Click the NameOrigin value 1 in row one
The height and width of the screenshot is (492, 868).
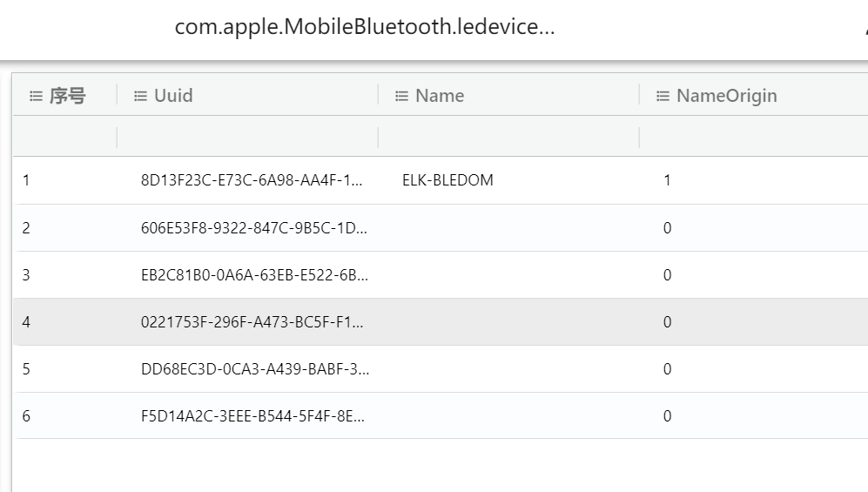click(x=667, y=181)
